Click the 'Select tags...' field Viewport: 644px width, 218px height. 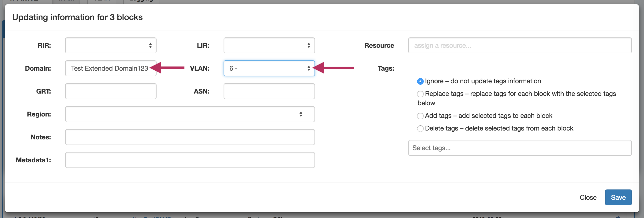(520, 148)
